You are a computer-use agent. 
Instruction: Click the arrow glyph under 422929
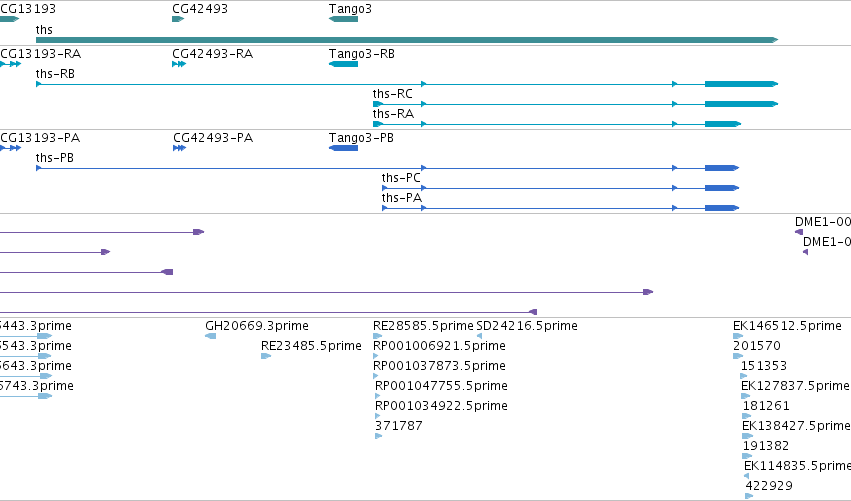749,496
